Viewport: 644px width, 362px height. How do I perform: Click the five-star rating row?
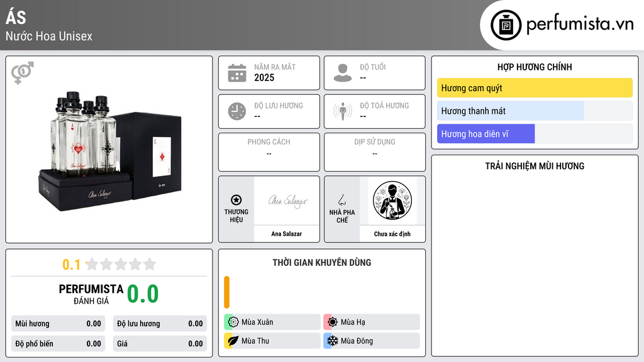tap(121, 264)
